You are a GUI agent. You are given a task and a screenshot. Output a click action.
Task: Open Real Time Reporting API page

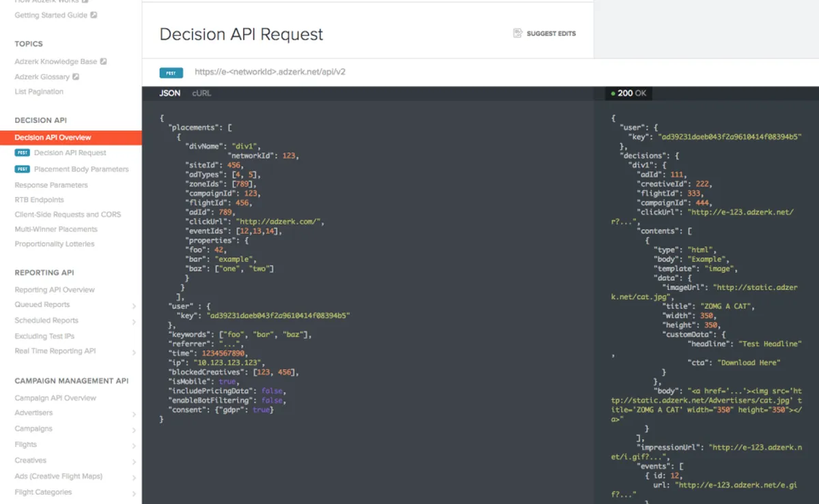tap(55, 351)
